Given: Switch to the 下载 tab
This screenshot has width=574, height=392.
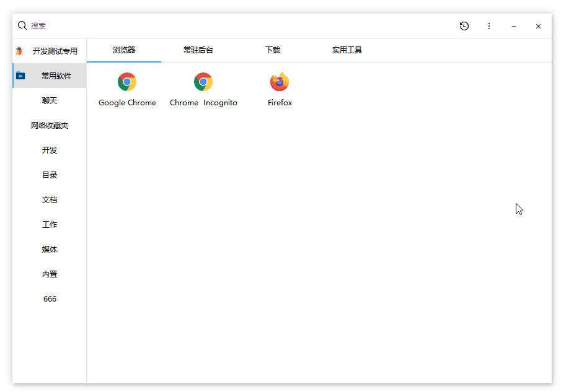Looking at the screenshot, I should (x=273, y=50).
